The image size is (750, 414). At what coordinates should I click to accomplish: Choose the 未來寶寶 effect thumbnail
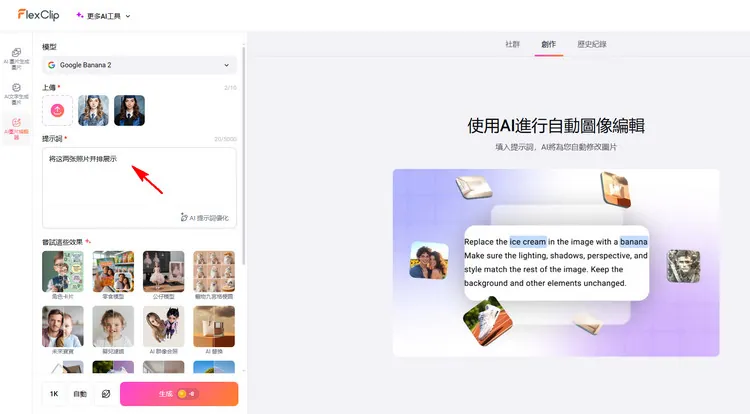pyautogui.click(x=63, y=328)
